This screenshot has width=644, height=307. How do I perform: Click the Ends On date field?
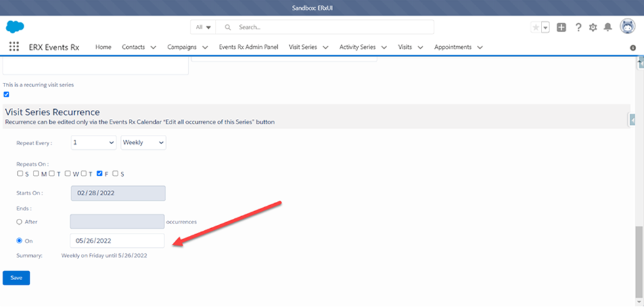[117, 241]
